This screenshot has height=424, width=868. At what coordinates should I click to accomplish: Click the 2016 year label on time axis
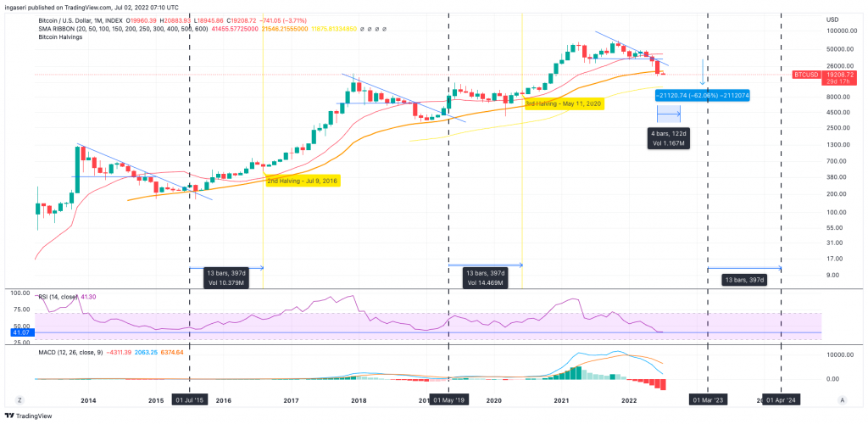pos(224,399)
